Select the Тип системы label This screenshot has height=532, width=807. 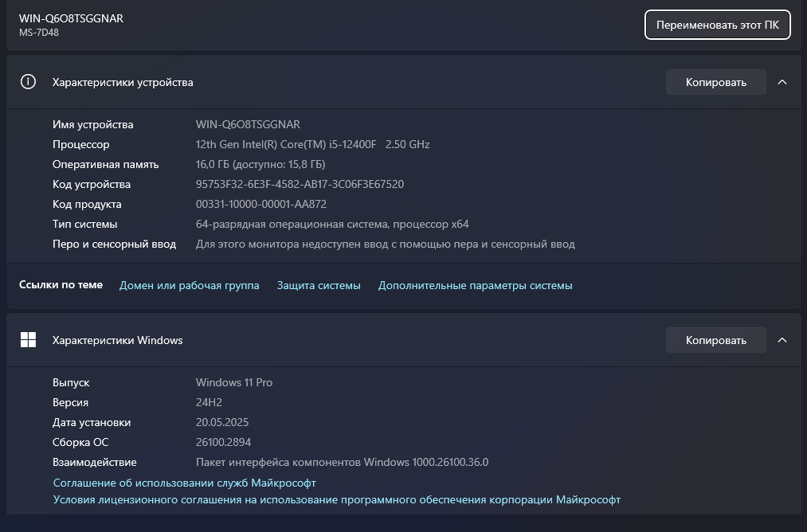pos(85,225)
